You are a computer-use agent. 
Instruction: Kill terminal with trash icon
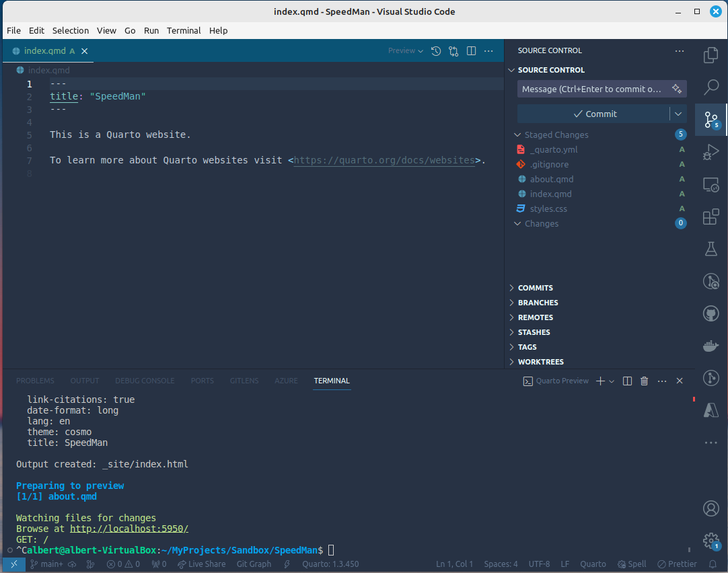645,381
